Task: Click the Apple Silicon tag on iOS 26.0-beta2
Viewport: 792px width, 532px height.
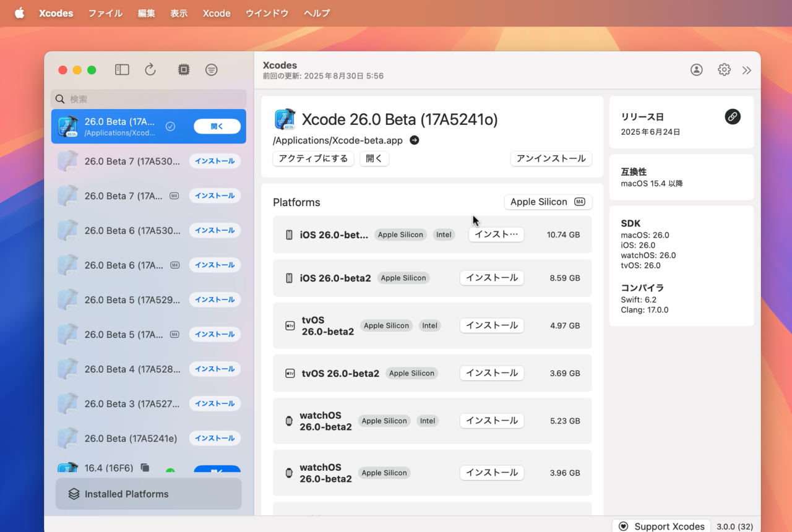Action: (403, 278)
